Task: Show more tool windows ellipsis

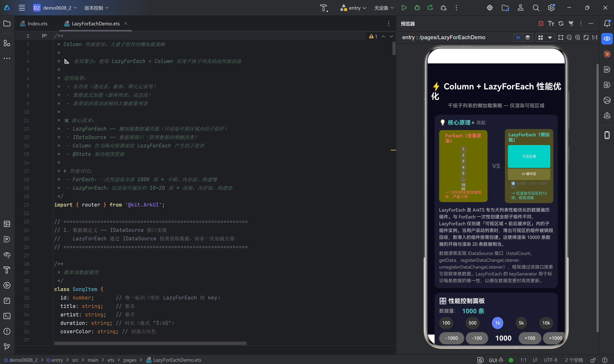Action: click(x=7, y=58)
